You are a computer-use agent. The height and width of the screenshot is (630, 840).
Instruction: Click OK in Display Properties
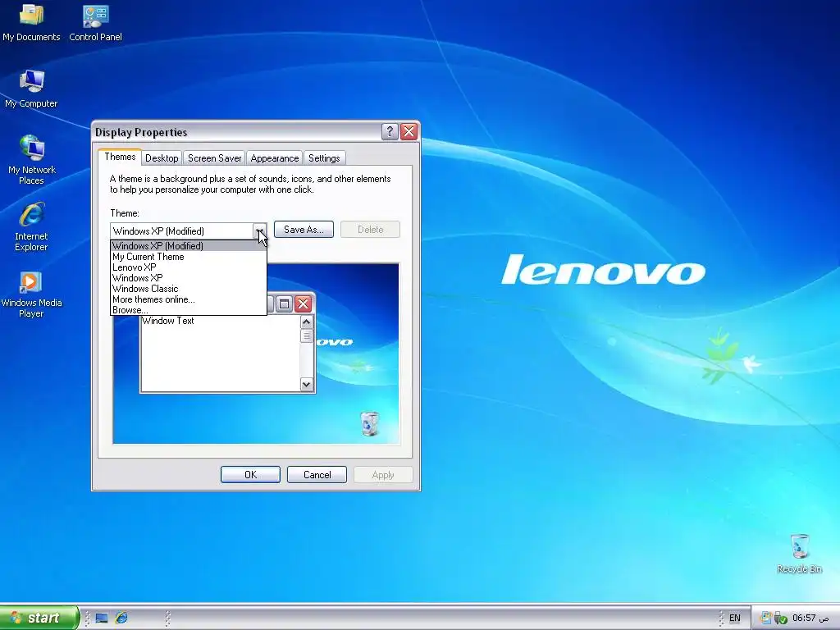tap(250, 475)
